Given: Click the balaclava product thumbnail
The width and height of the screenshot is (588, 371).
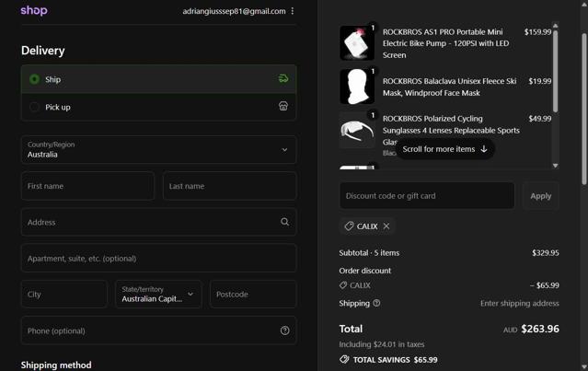Looking at the screenshot, I should (x=357, y=87).
